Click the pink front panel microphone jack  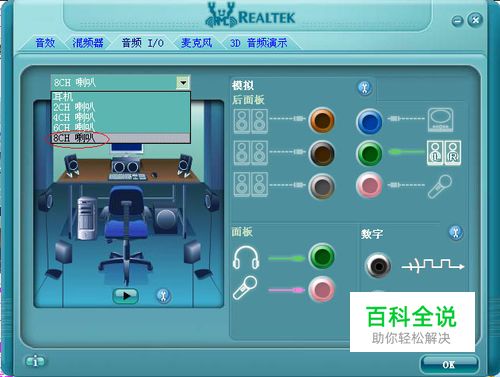pyautogui.click(x=322, y=289)
